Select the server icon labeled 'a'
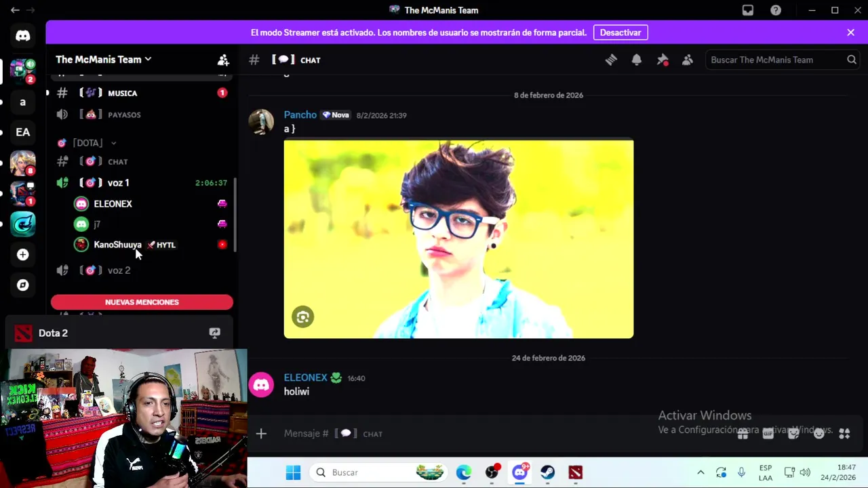868x488 pixels. pos(23,102)
